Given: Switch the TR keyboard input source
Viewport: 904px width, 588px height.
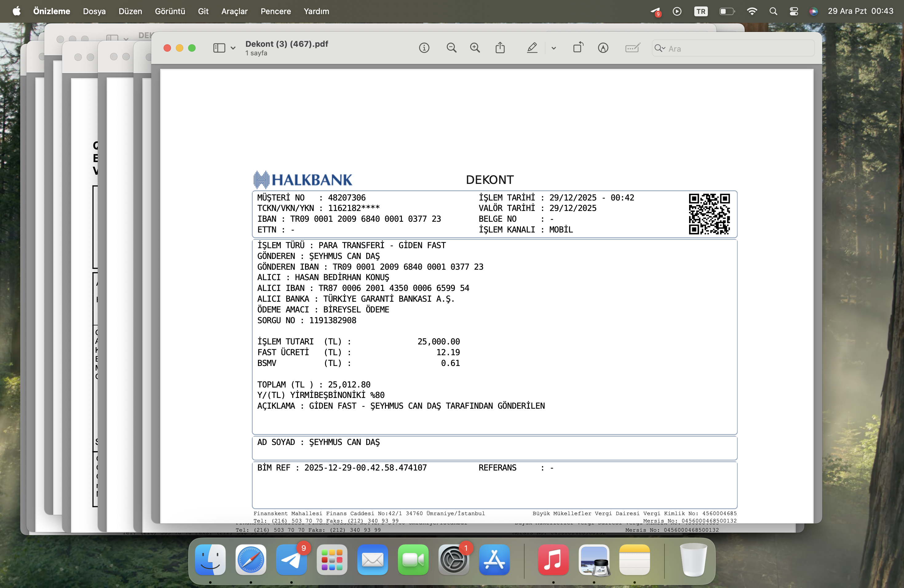Looking at the screenshot, I should (701, 11).
